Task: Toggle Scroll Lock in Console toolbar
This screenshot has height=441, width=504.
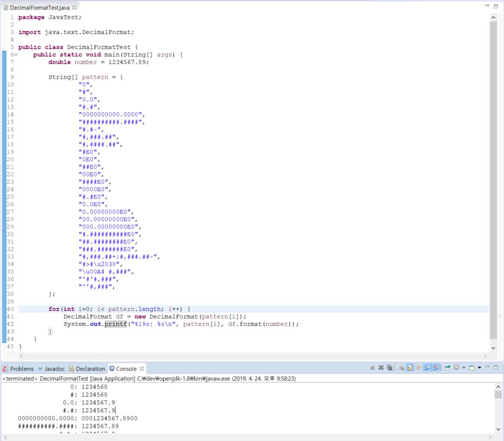Action: [410, 368]
